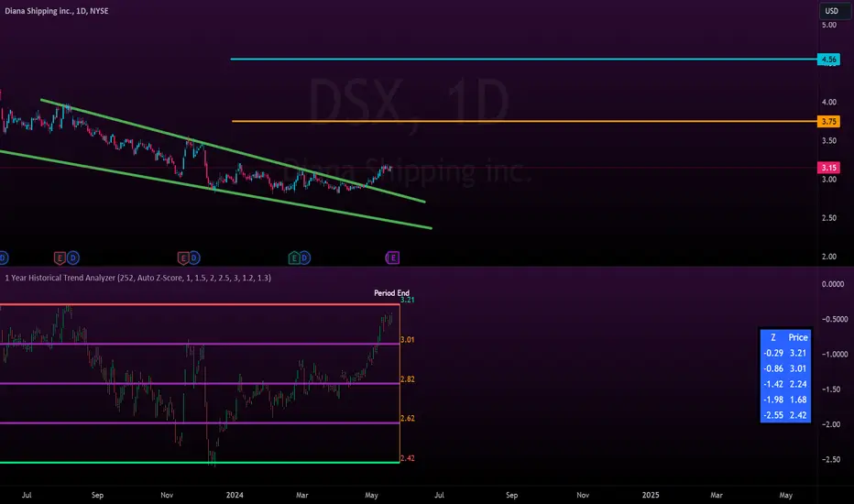Click the Period End label
The height and width of the screenshot is (504, 854).
391,293
